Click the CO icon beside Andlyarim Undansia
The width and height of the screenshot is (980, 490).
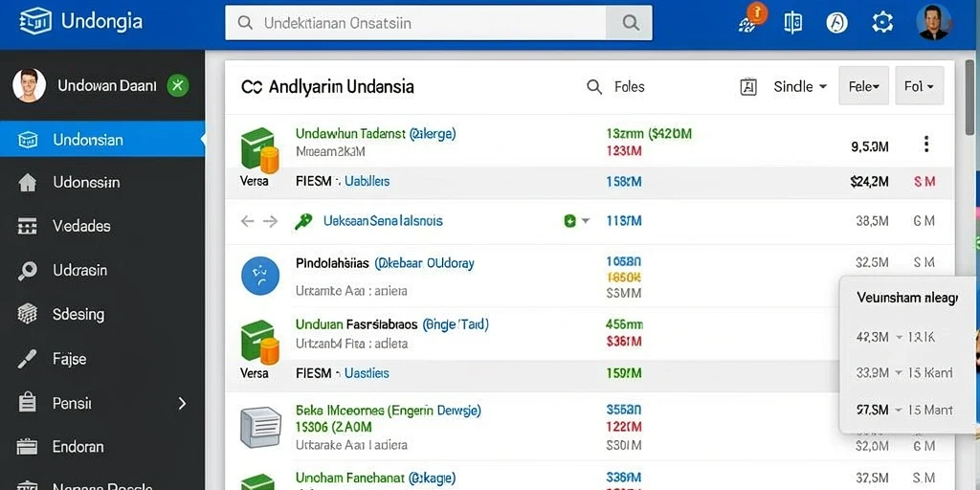pos(252,87)
